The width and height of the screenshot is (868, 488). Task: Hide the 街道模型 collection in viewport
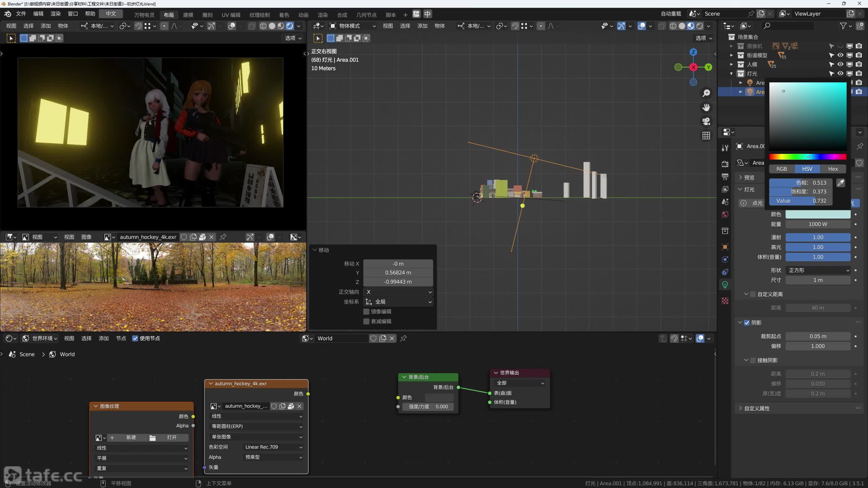(x=840, y=55)
